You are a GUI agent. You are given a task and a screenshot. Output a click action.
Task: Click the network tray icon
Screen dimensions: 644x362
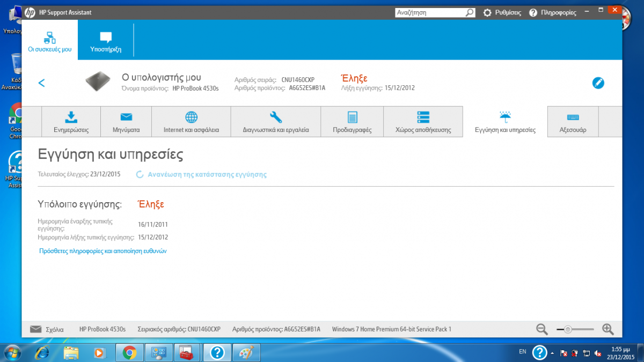(586, 352)
